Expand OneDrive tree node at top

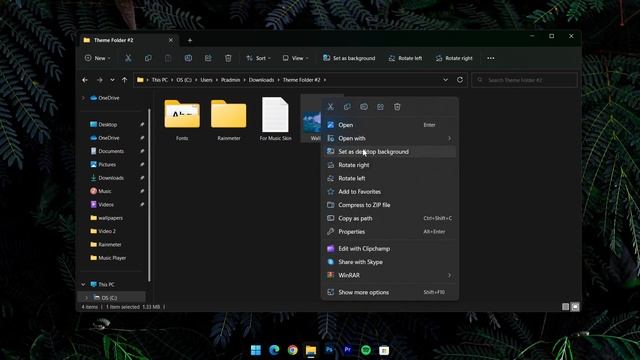83,98
